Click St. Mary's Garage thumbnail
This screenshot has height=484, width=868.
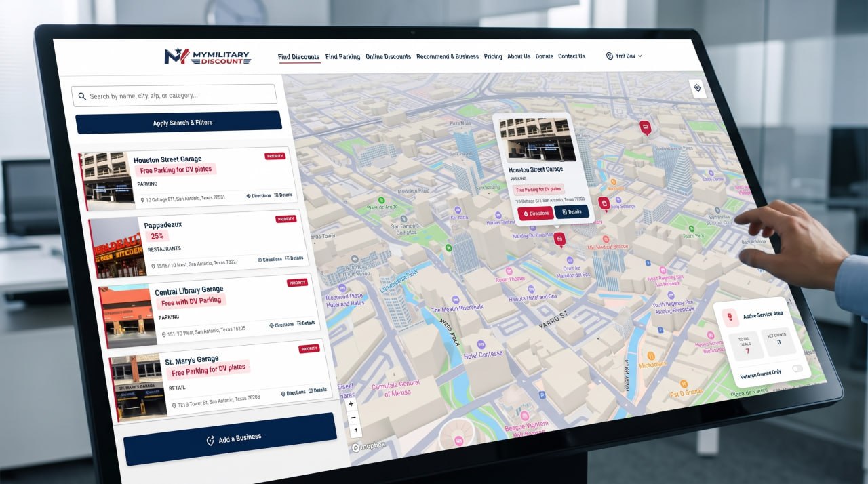139,388
